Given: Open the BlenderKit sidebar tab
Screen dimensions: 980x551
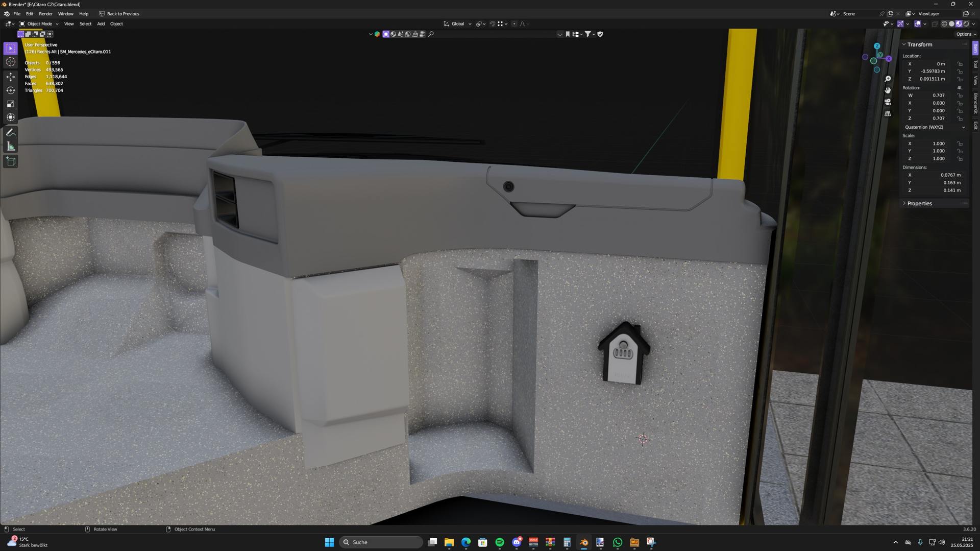Looking at the screenshot, I should (975, 103).
